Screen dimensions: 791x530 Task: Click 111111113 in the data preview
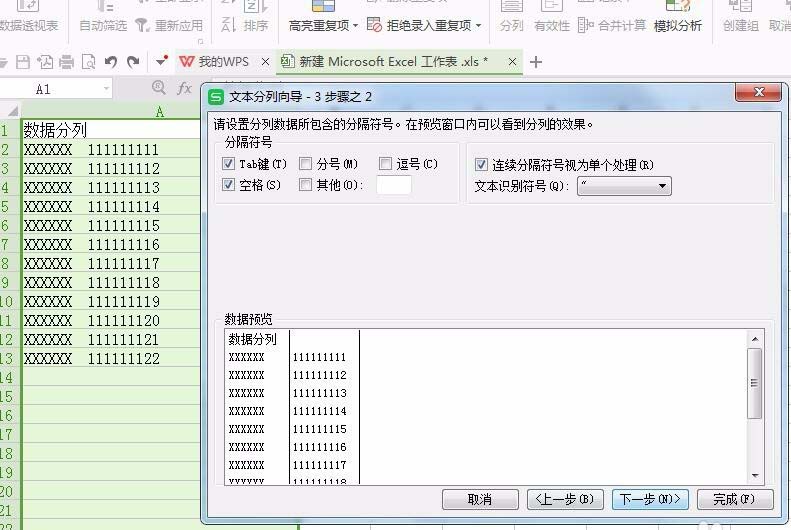[x=320, y=393]
